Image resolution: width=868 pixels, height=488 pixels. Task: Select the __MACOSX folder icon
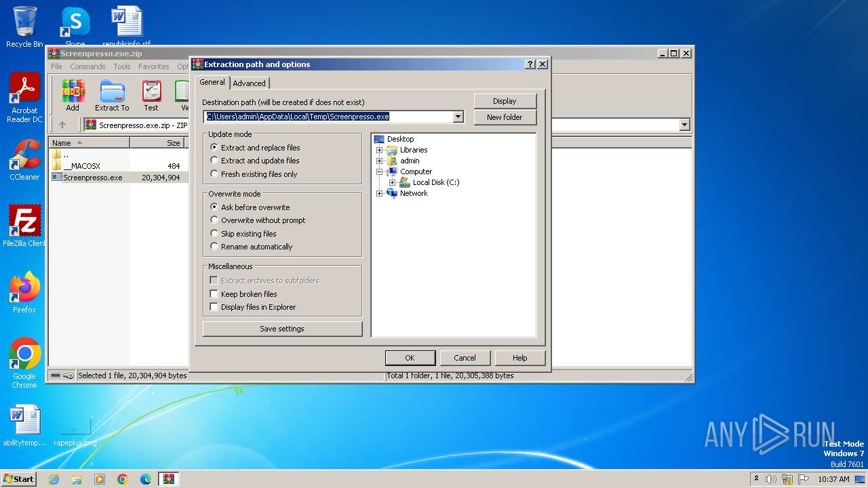tap(57, 165)
